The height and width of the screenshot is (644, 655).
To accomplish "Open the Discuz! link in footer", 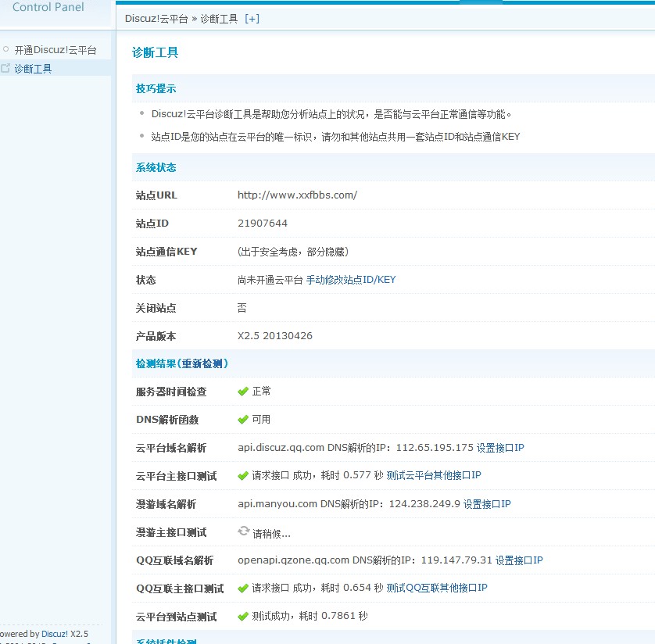I will tap(54, 634).
